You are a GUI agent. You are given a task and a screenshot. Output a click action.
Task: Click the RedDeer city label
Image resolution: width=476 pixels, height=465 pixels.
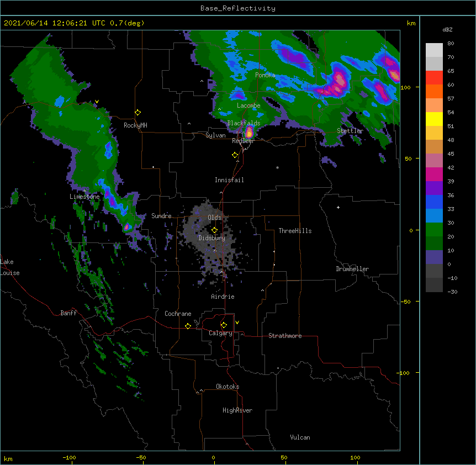pyautogui.click(x=243, y=141)
